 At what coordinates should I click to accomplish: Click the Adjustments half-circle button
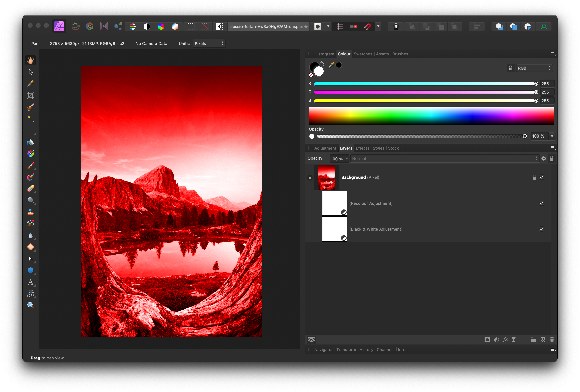496,340
